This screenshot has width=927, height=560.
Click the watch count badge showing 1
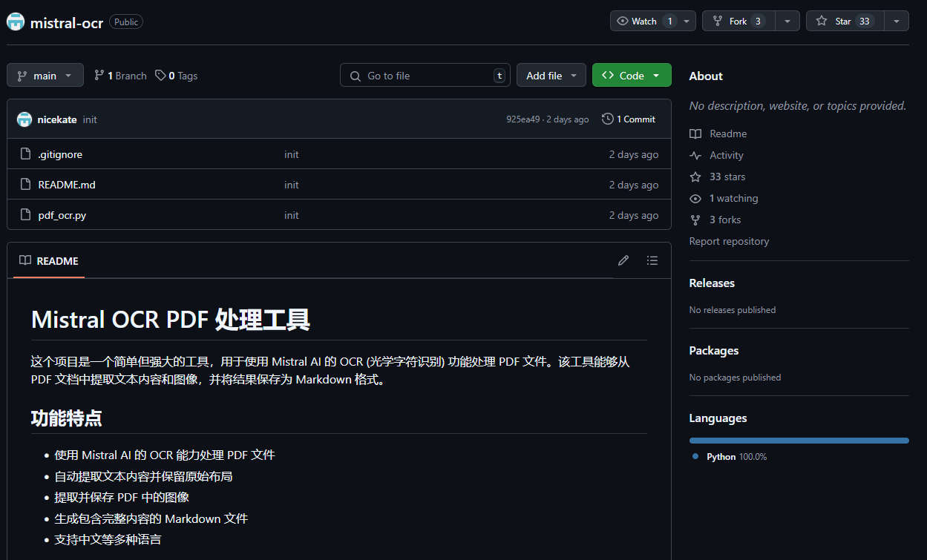[669, 21]
